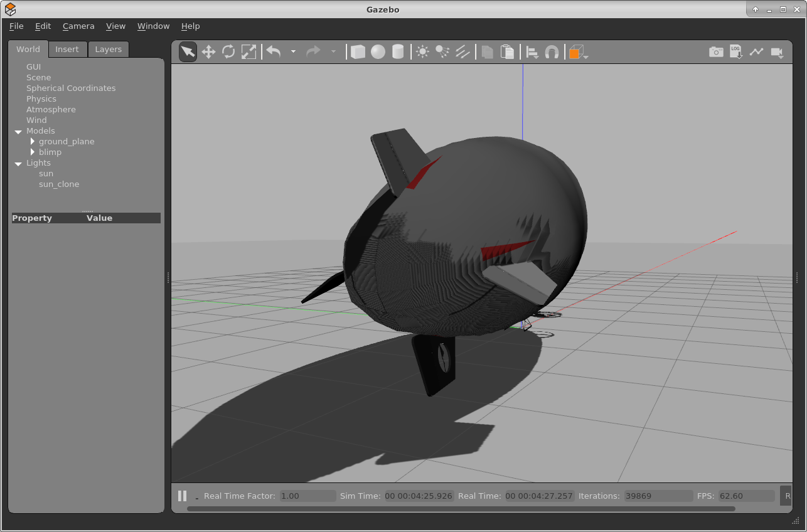807x532 pixels.
Task: Collapse the Models tree node
Action: [18, 132]
